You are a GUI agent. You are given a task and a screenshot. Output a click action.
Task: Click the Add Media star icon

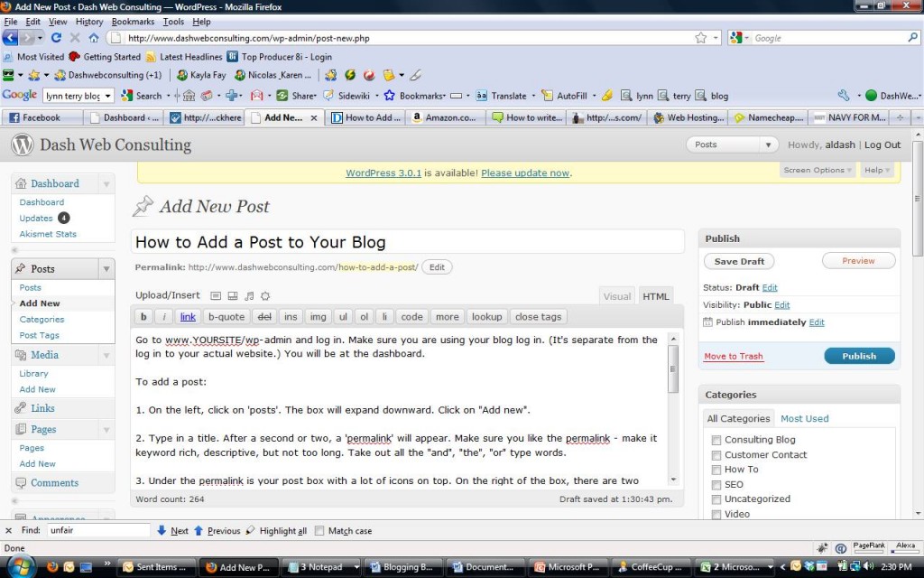pos(265,295)
